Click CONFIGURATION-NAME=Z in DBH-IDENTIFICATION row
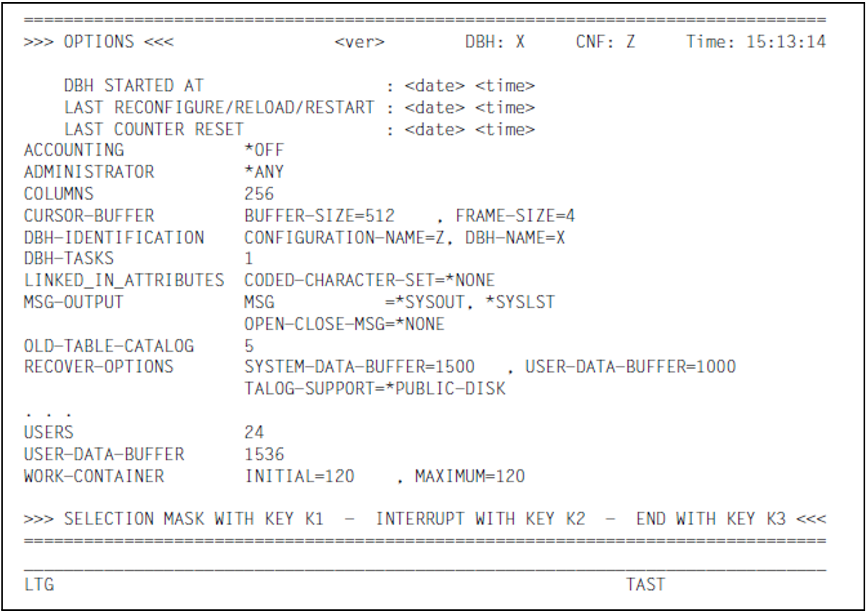The height and width of the screenshot is (613, 868). coord(344,238)
